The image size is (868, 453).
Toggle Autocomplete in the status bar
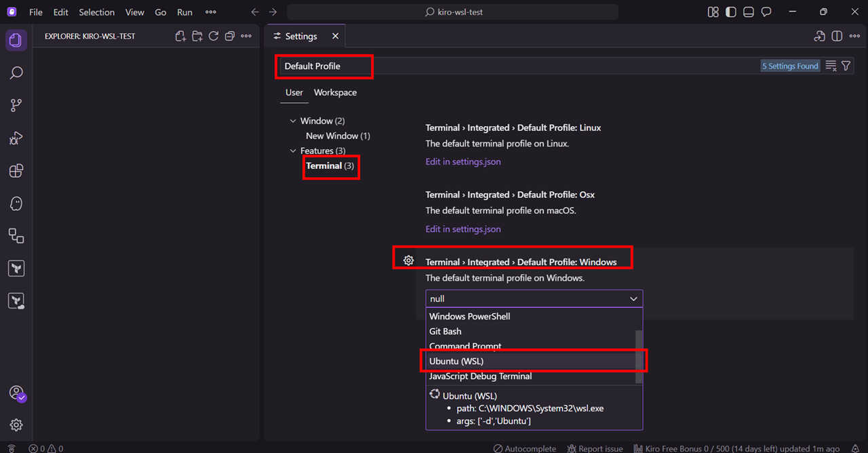pos(524,448)
